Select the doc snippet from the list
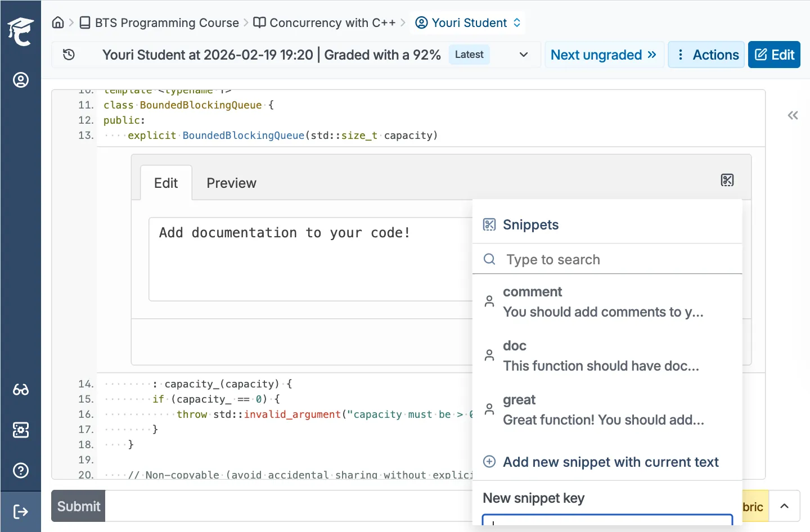 pos(601,355)
